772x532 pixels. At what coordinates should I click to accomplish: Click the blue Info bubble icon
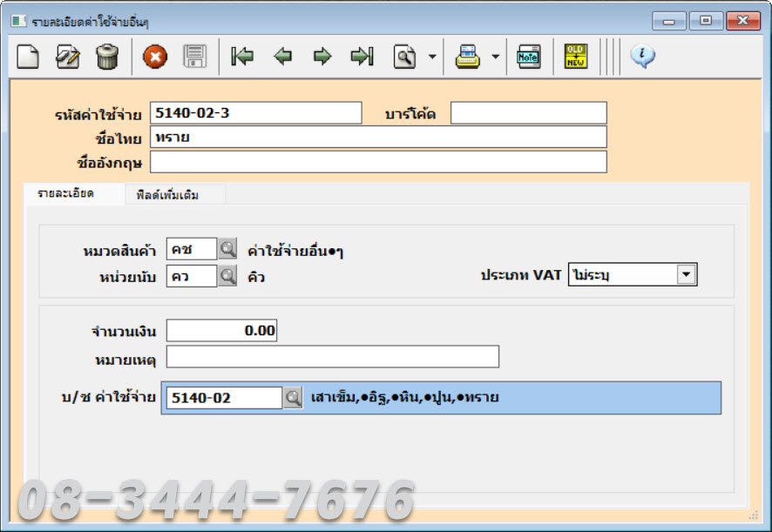tap(642, 56)
